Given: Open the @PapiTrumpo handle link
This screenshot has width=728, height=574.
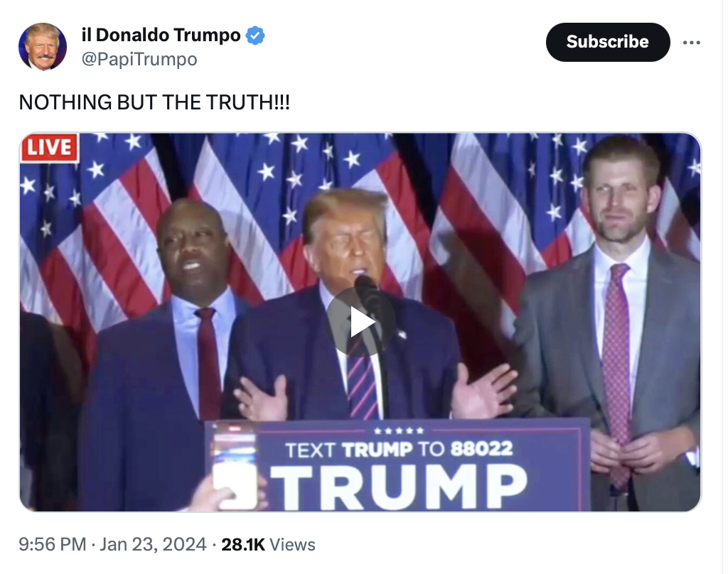Looking at the screenshot, I should click(x=139, y=60).
